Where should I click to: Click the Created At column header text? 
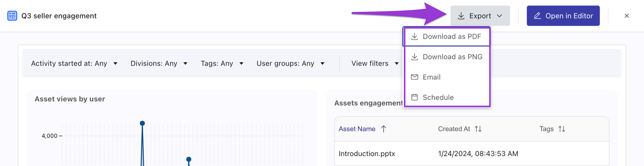pyautogui.click(x=454, y=129)
